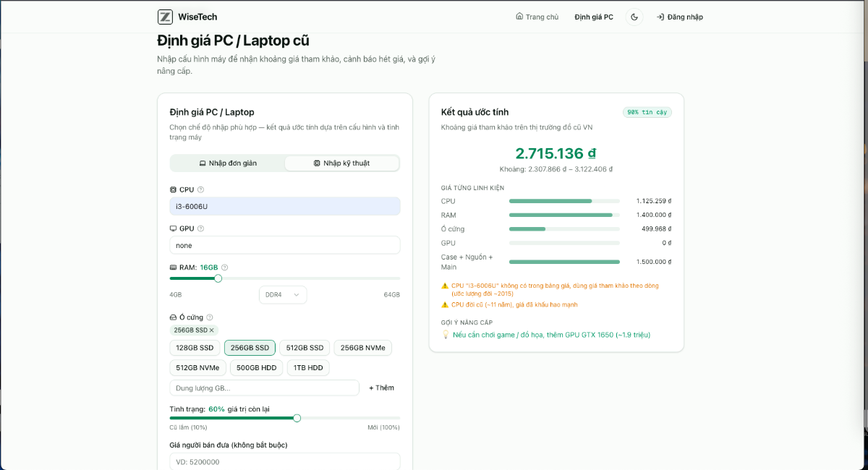
Task: Click the GTX 1650 upgrade suggestion
Action: (551, 335)
